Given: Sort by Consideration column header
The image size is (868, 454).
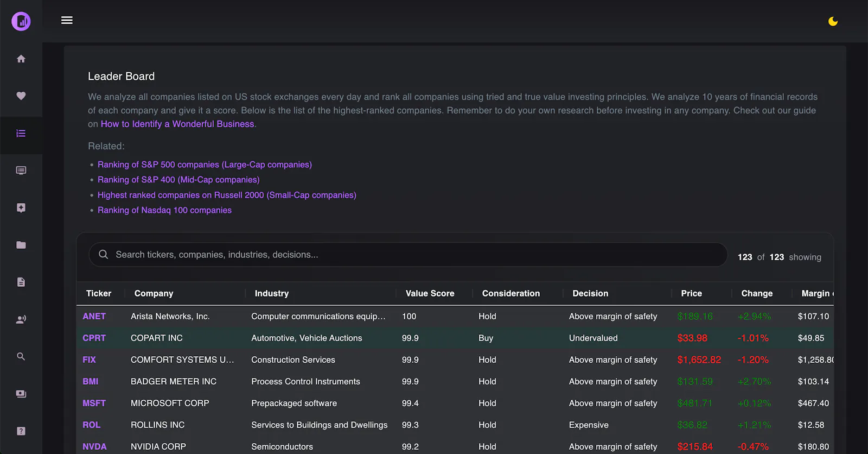Looking at the screenshot, I should (x=511, y=293).
